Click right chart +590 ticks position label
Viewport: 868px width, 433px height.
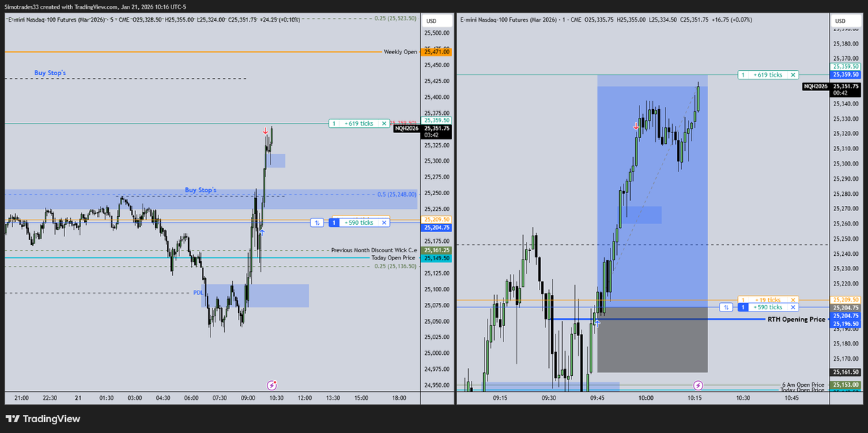[x=767, y=307]
